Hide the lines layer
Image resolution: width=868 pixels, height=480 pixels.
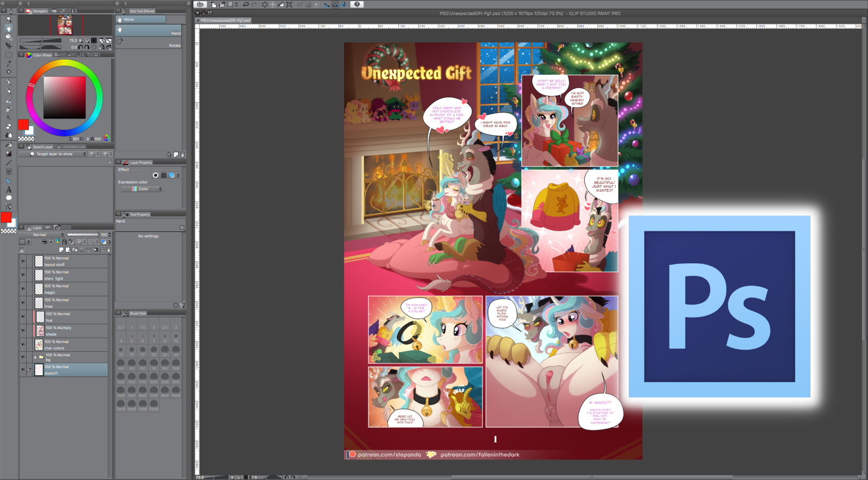pos(23,303)
